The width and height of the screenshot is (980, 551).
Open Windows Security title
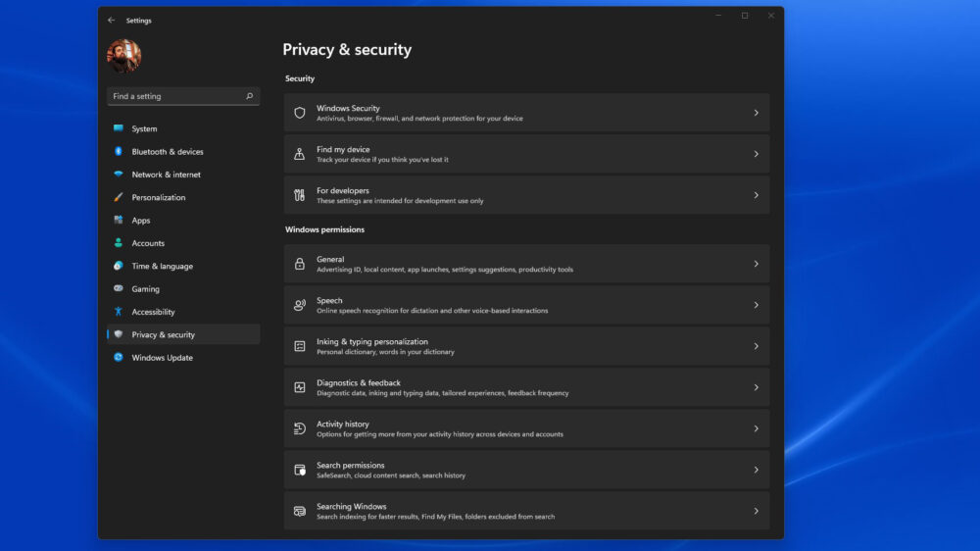click(x=348, y=108)
